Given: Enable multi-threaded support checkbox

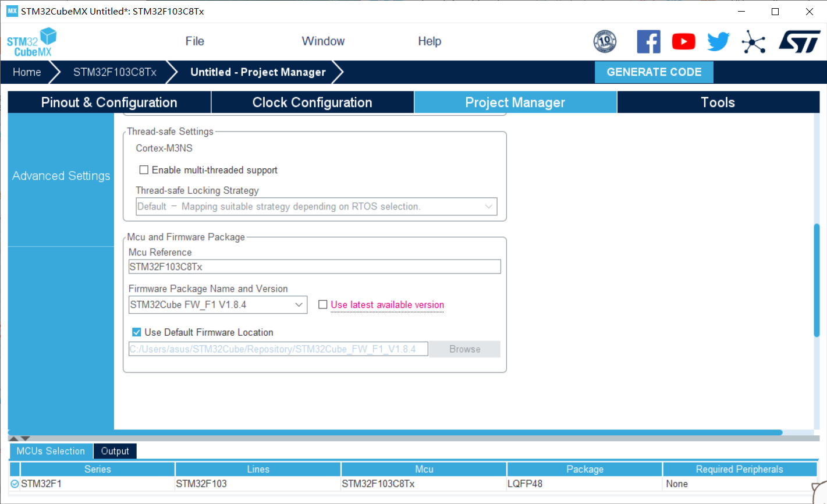Looking at the screenshot, I should click(144, 170).
